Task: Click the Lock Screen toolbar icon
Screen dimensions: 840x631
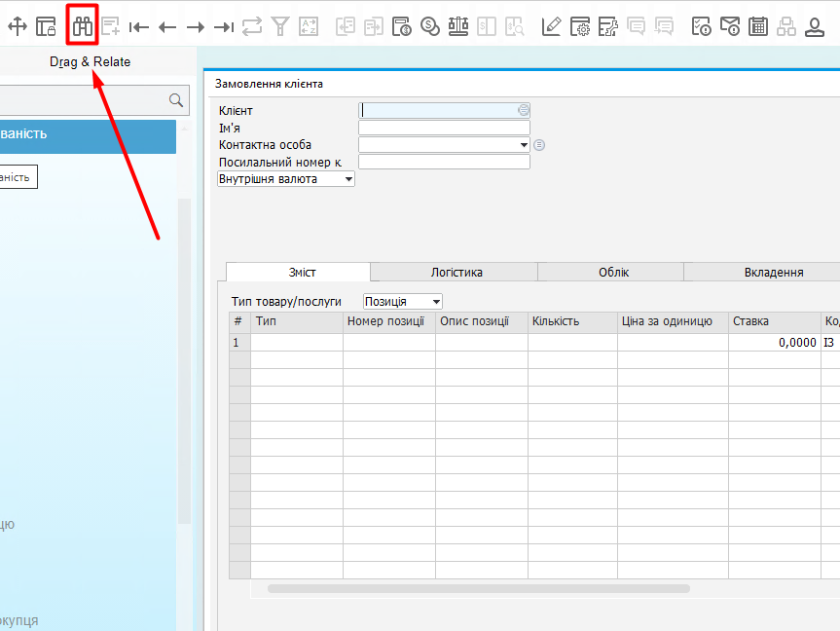Action: pyautogui.click(x=46, y=26)
